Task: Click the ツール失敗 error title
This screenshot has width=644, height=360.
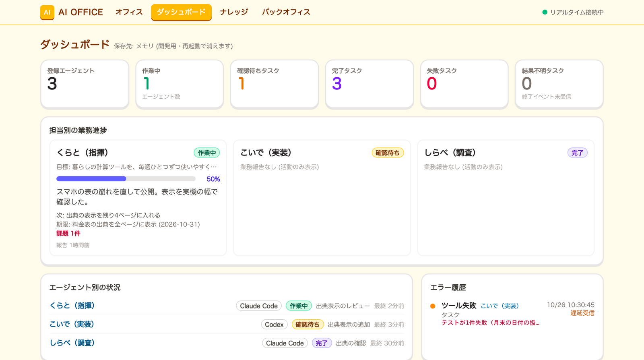Action: point(459,306)
